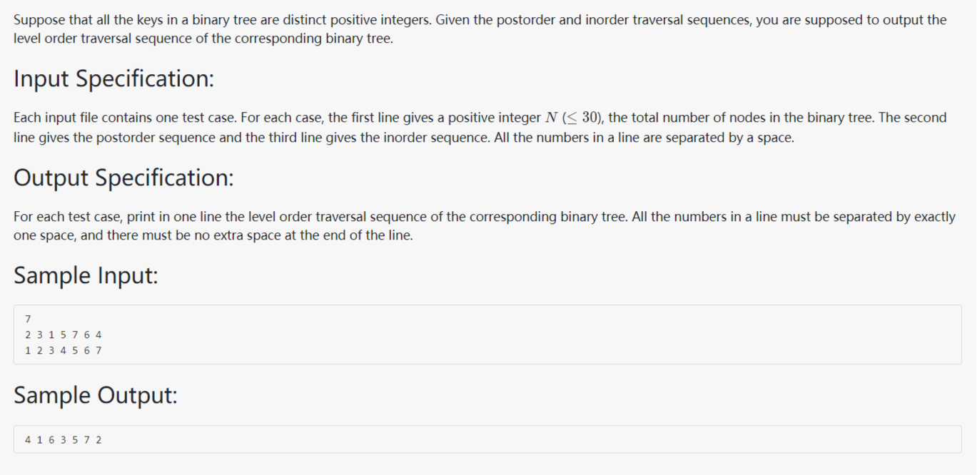Click the Output Specification heading
The image size is (980, 475).
pos(123,177)
